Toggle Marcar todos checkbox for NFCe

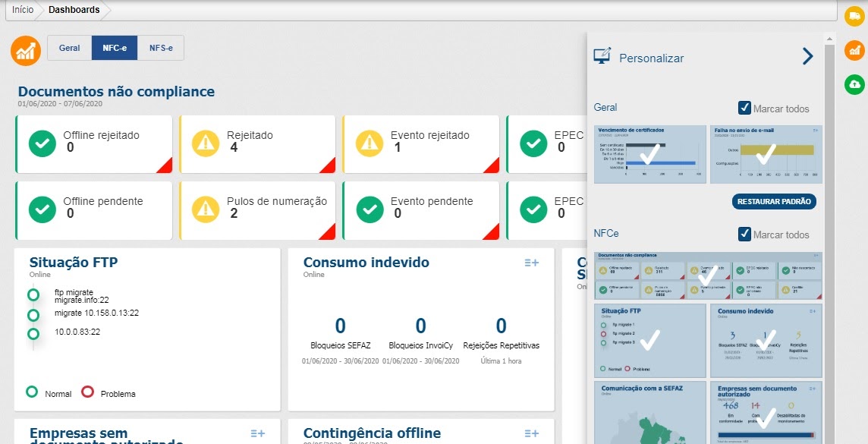(x=744, y=235)
